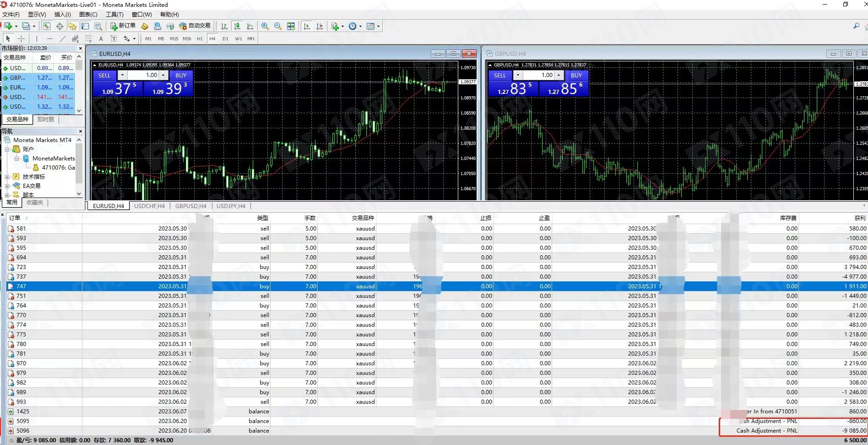Switch to USDCHF,H4 chart tab
This screenshot has width=868, height=445.
pyautogui.click(x=149, y=206)
